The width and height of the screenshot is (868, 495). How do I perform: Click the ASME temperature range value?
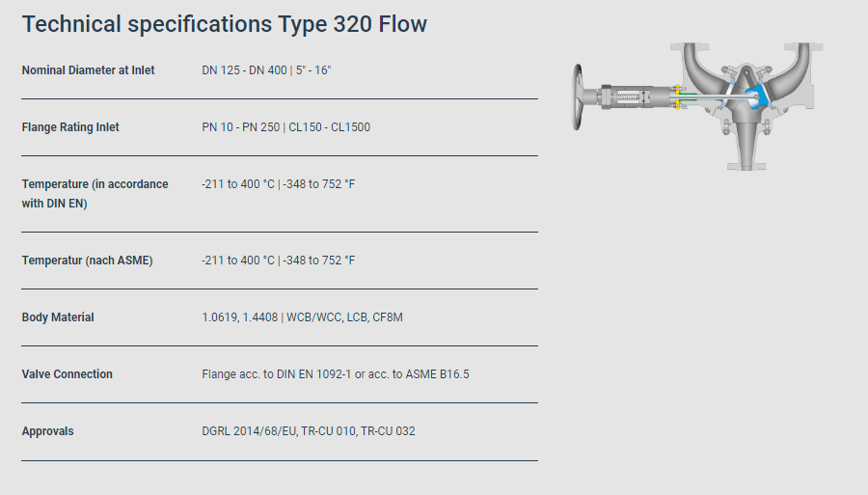click(278, 261)
